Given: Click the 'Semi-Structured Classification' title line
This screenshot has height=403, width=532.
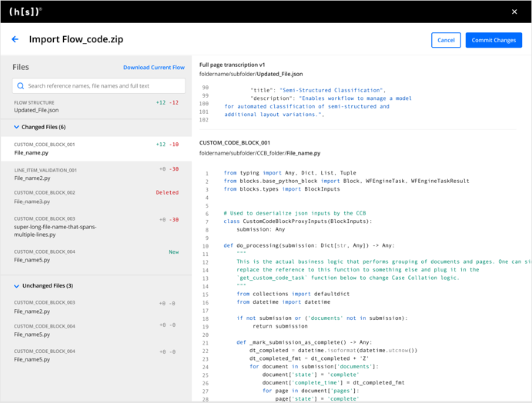Looking at the screenshot, I should point(318,90).
